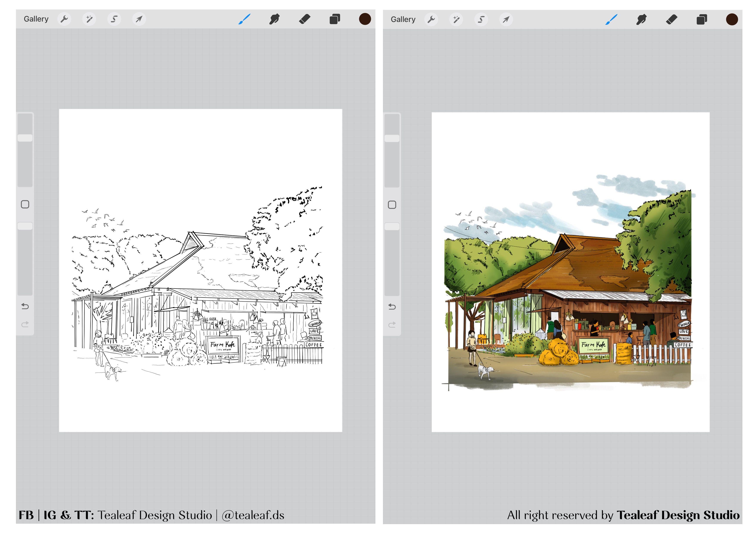The image size is (756, 534).
Task: Open Actions wrench in left Procreate window
Action: [x=64, y=19]
